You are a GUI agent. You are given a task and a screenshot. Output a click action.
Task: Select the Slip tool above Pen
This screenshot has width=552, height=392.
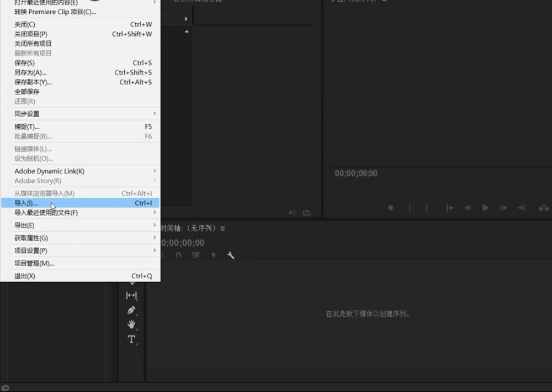click(x=131, y=295)
